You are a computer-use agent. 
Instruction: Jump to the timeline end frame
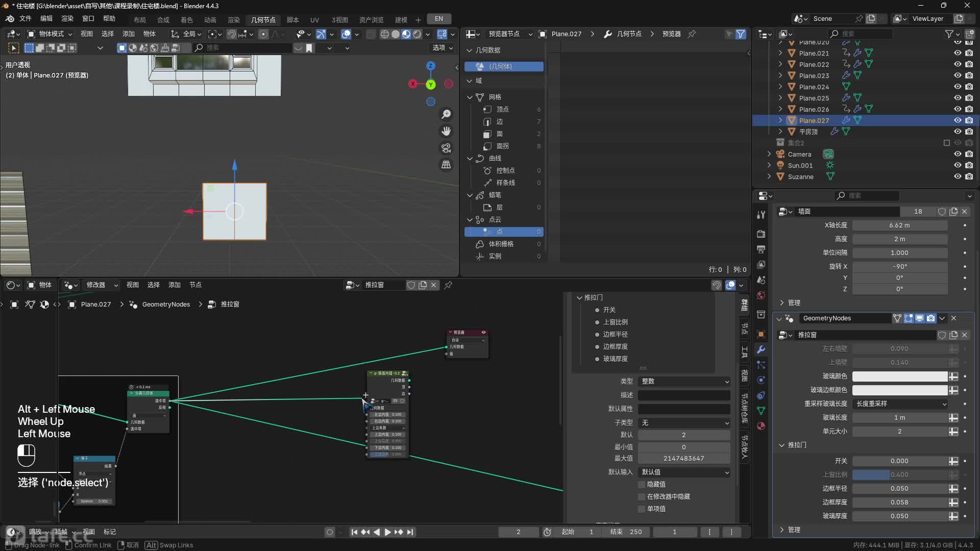point(410,532)
